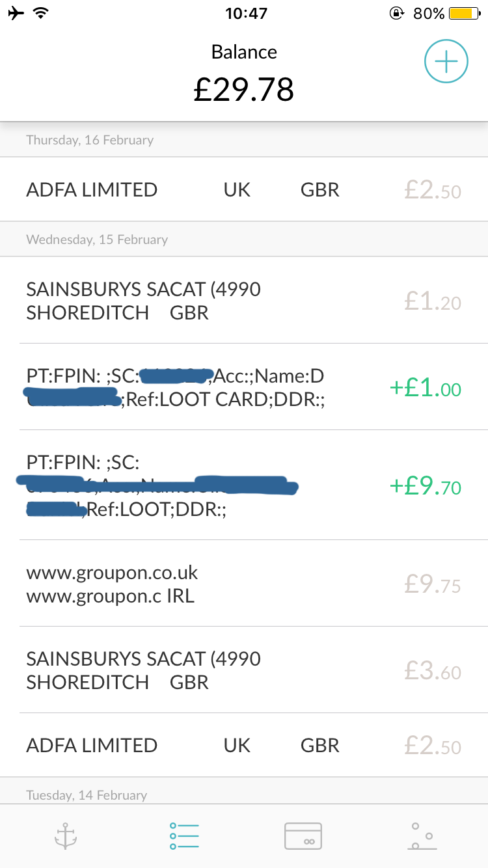Tap the rotation lock status icon
488x868 pixels.
[396, 13]
